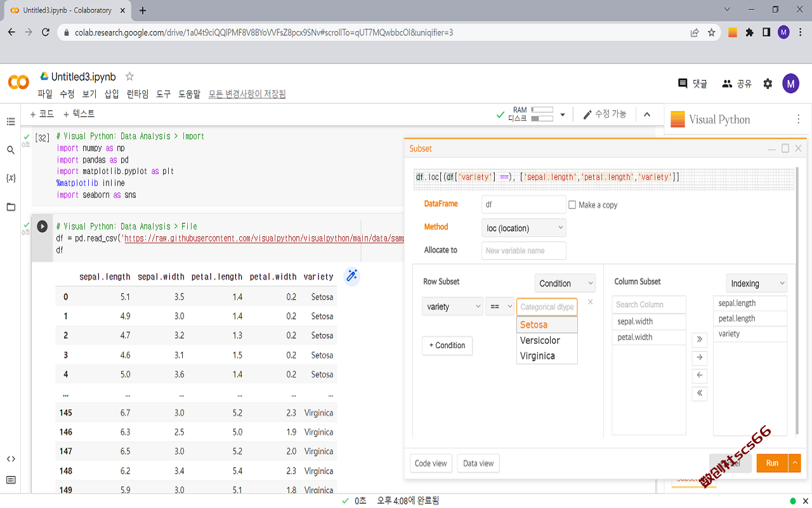The image size is (812, 508).
Task: Open the RAM and disk resources dropdown
Action: [x=562, y=115]
